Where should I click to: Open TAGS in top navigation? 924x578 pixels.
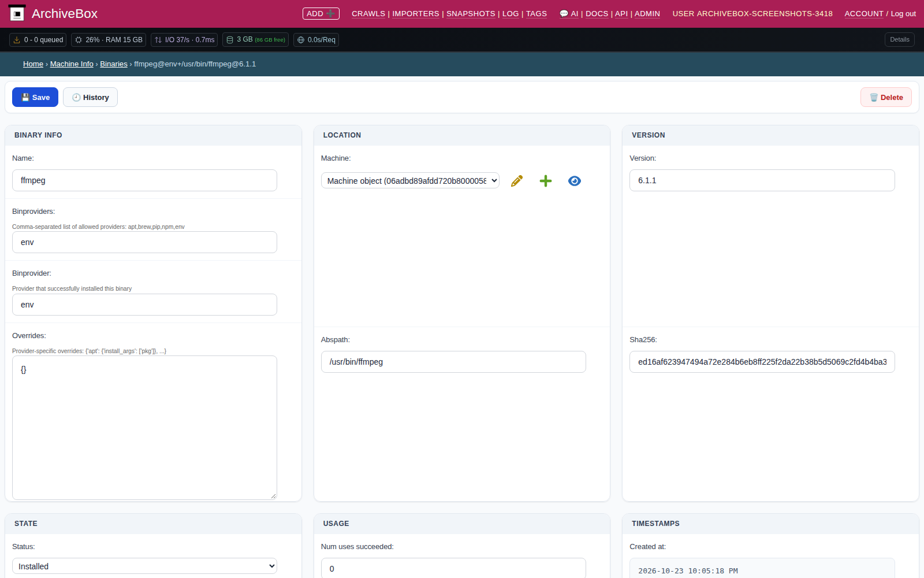(x=536, y=13)
